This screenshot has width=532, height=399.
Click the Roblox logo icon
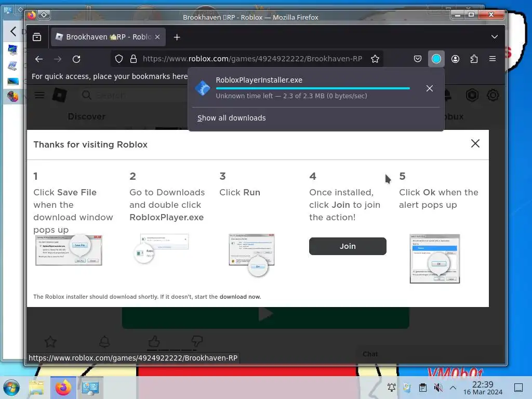click(59, 96)
